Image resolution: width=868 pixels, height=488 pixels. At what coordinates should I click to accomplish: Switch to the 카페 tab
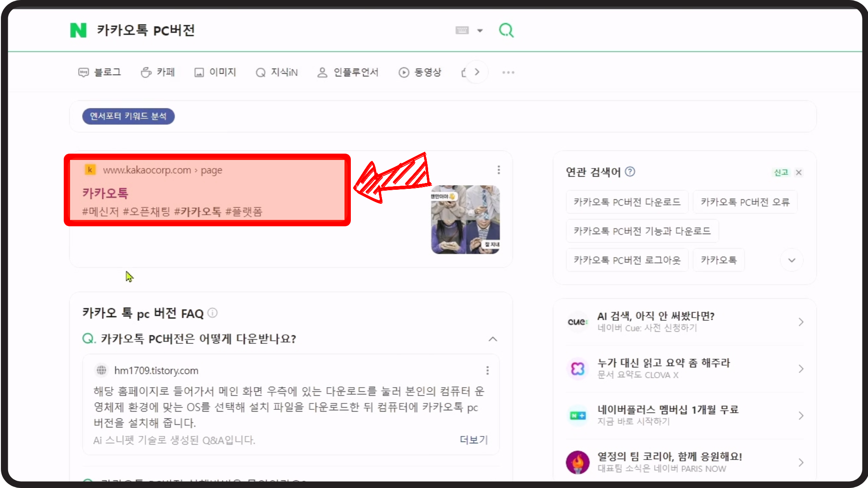click(x=158, y=72)
